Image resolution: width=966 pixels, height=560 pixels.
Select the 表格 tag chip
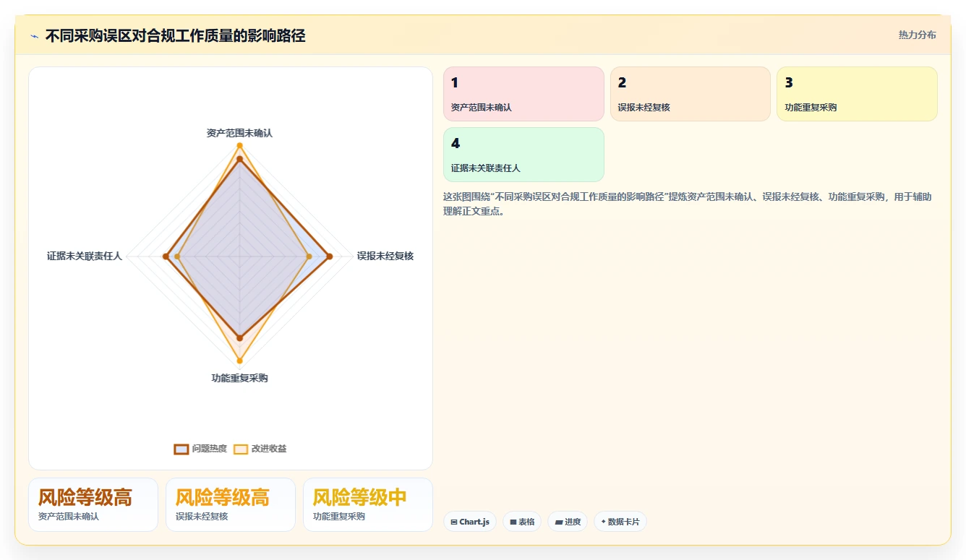click(x=522, y=522)
